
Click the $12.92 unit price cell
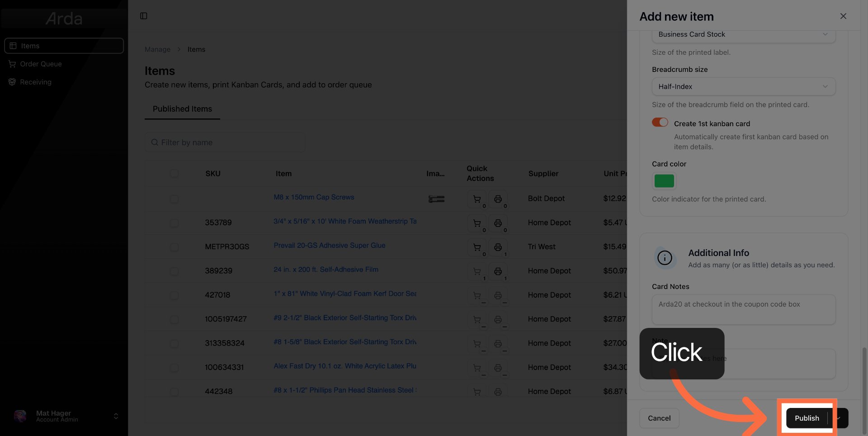tap(614, 199)
